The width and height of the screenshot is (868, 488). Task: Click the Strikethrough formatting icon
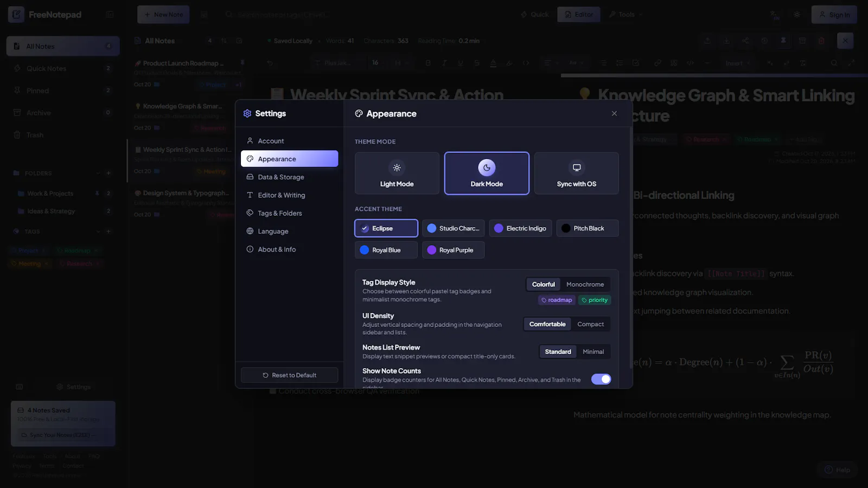point(477,63)
